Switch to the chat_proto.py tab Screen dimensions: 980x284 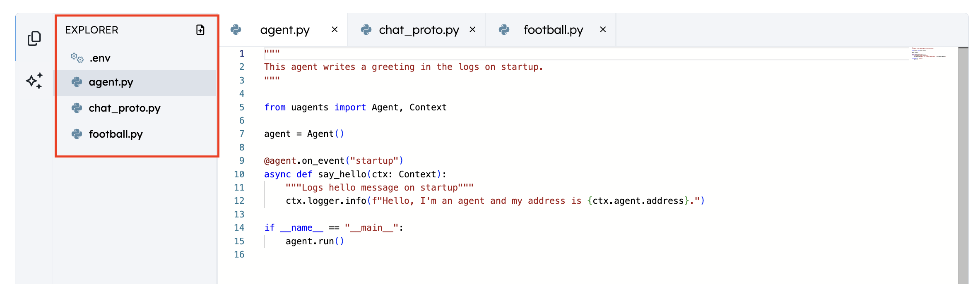coord(417,30)
